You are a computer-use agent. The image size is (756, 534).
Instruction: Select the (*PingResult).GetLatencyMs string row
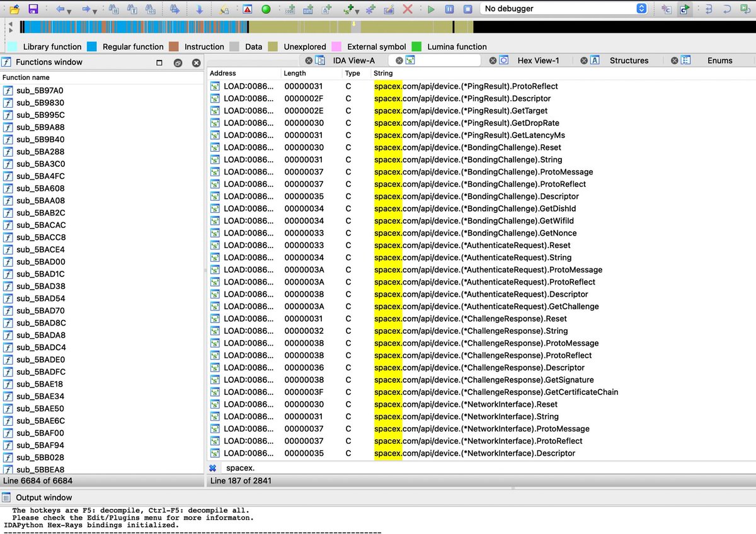tap(481, 135)
